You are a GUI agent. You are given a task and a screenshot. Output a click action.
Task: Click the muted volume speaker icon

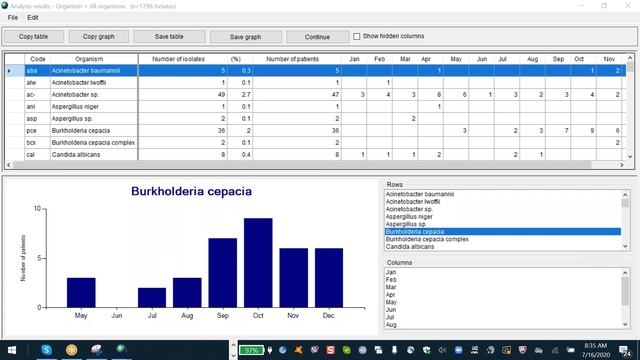[442, 350]
